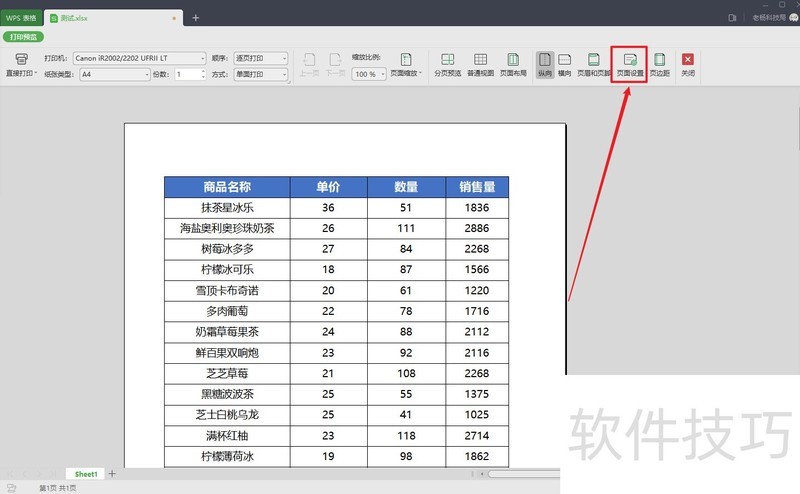The width and height of the screenshot is (800, 494).
Task: Click the 打印预览 green button
Action: click(x=22, y=36)
